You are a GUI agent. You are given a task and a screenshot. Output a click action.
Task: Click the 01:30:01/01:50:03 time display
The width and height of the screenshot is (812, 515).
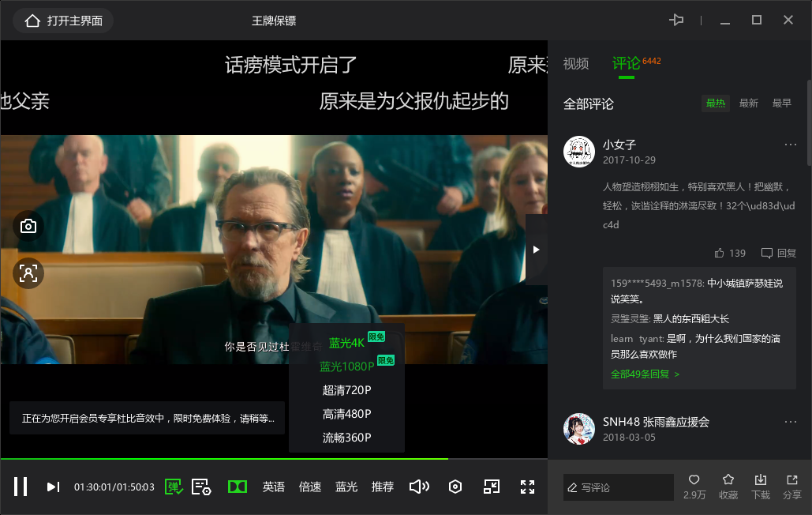click(x=114, y=487)
